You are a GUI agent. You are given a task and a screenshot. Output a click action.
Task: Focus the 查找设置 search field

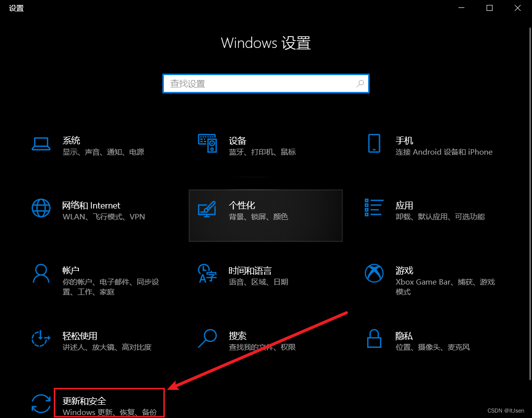(266, 84)
